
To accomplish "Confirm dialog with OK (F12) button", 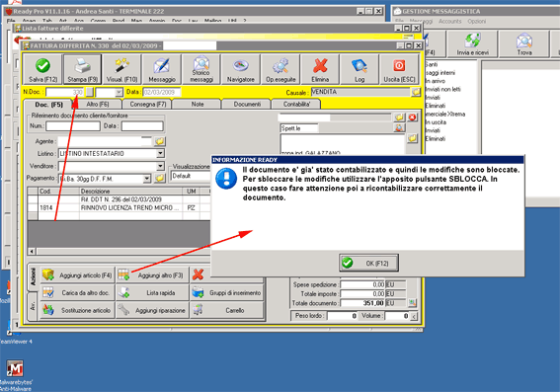I will point(368,263).
